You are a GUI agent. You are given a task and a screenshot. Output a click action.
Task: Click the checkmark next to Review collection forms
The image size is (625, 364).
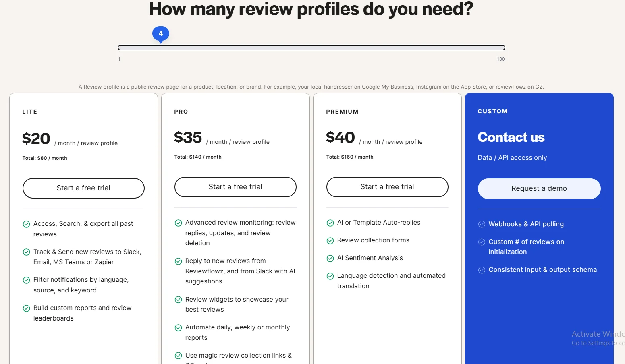(x=330, y=240)
